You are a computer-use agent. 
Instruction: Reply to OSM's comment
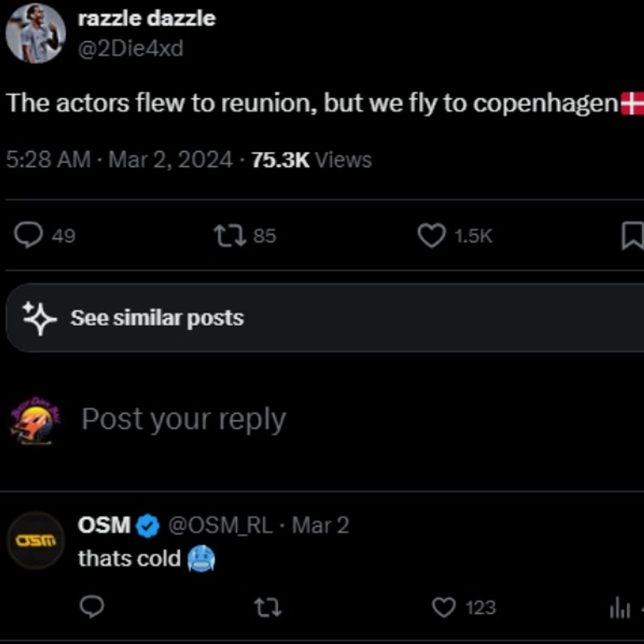pos(92,607)
